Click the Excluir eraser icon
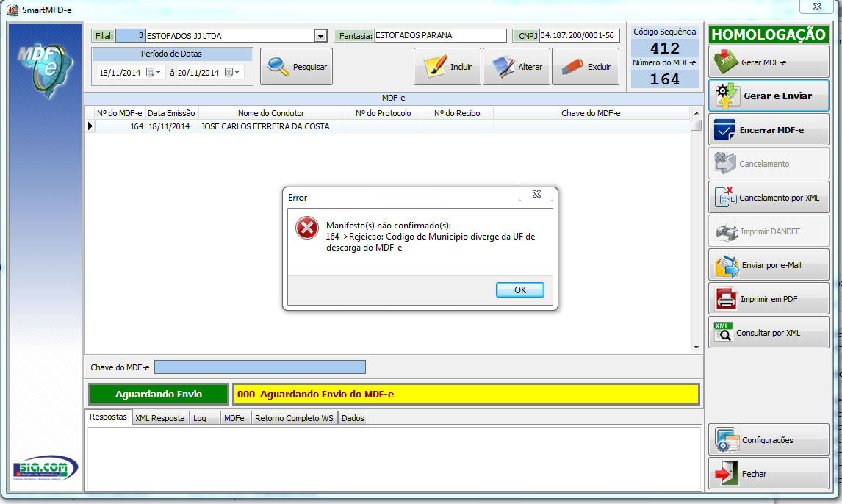This screenshot has width=842, height=504. click(x=572, y=67)
